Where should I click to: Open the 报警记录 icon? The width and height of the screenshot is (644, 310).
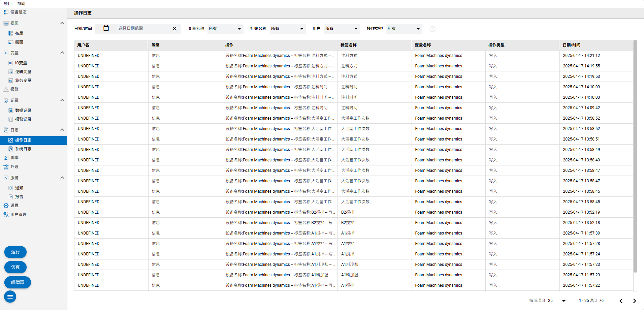11,119
